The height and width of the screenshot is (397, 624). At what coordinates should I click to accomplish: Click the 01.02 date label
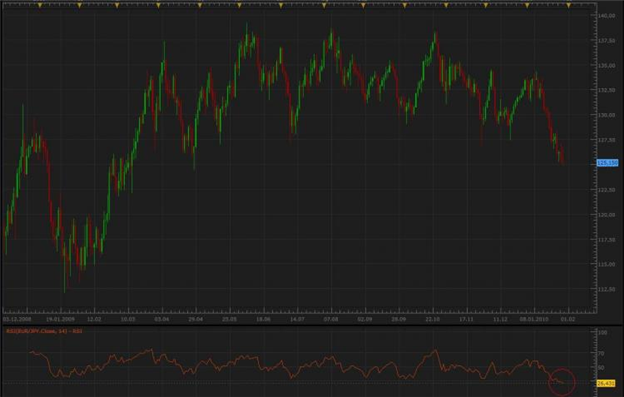[x=568, y=319]
